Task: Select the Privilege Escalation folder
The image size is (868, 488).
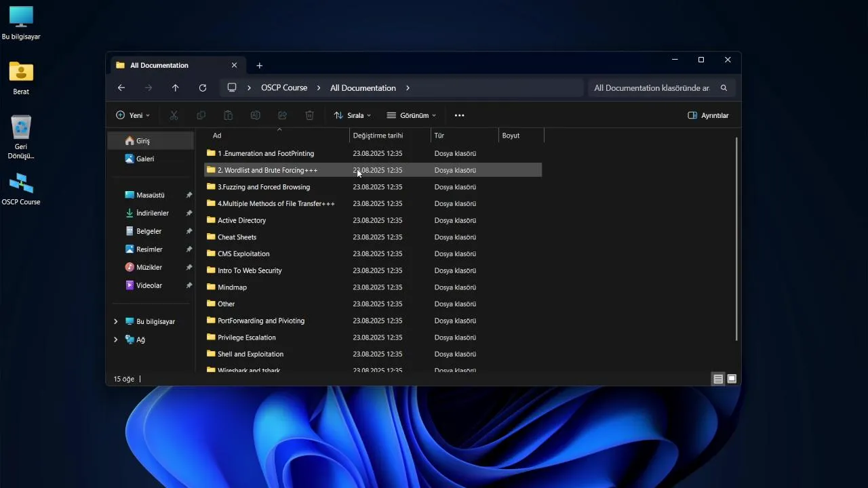Action: (x=373, y=338)
